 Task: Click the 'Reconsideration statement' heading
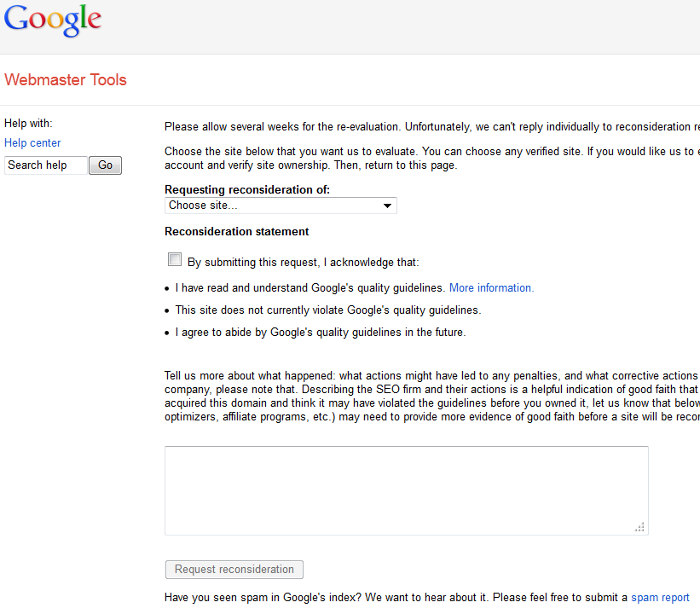(237, 232)
